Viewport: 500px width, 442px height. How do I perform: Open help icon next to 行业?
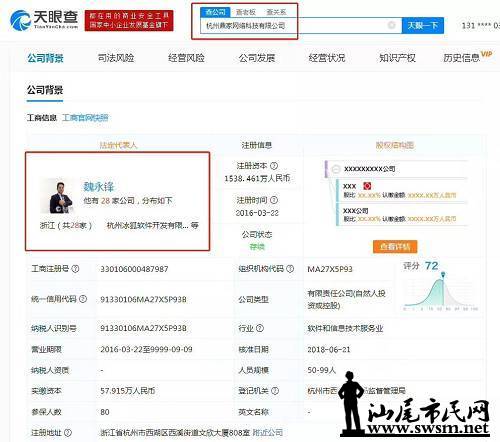pyautogui.click(x=260, y=328)
